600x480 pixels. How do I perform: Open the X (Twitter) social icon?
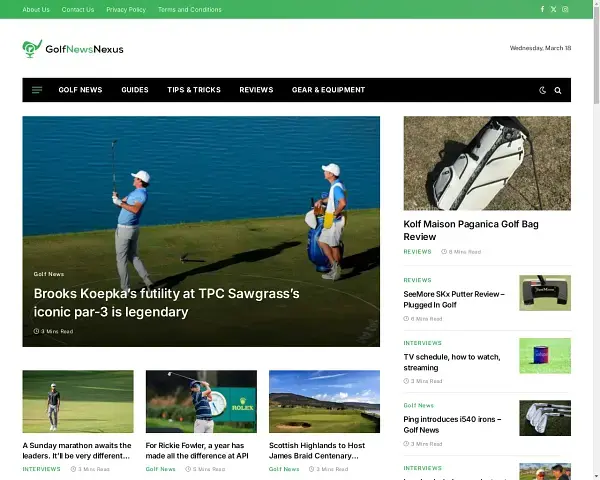point(553,9)
